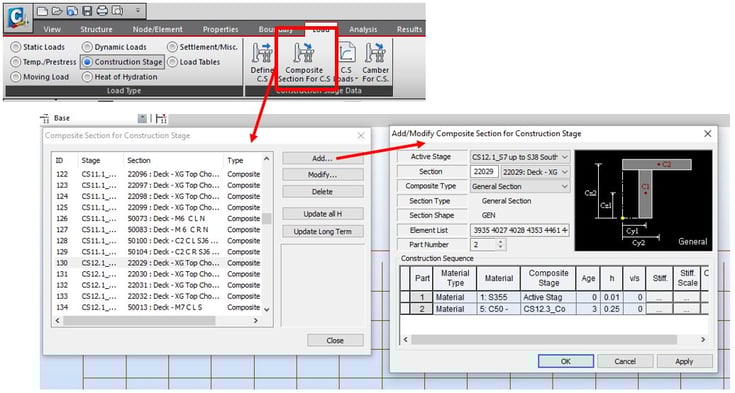Image resolution: width=735 pixels, height=393 pixels.
Task: Adjust the Part Number stepper arrows
Action: [x=501, y=244]
